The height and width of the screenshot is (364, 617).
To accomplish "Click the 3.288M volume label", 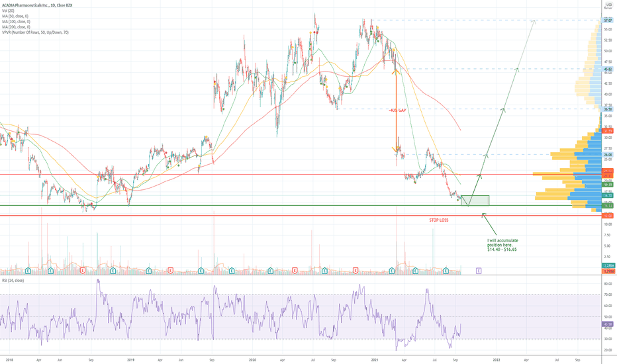I will [608, 265].
